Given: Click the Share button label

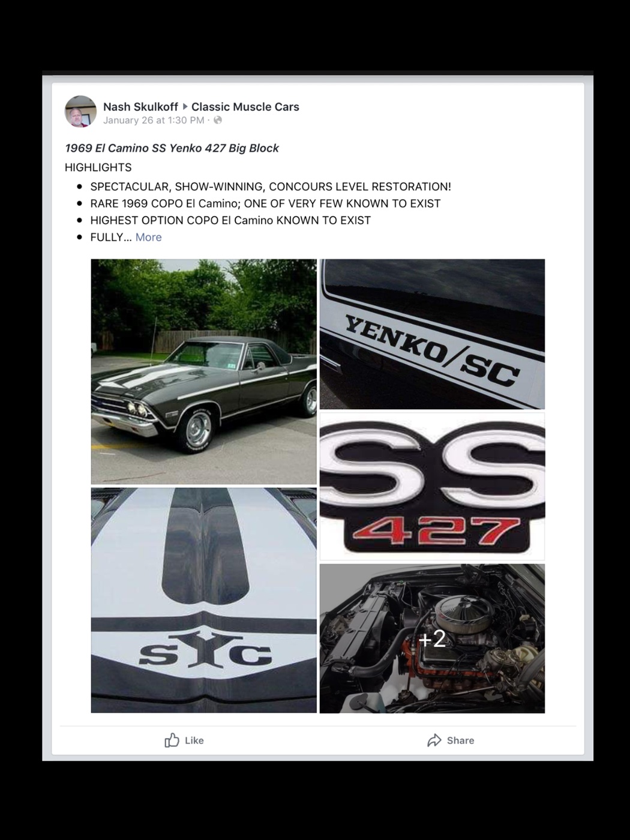Looking at the screenshot, I should click(460, 740).
